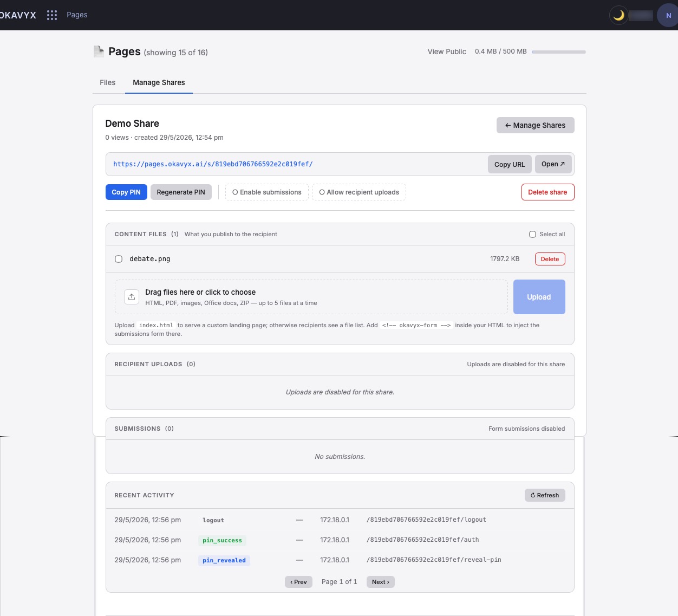Click the View Public link
This screenshot has width=678, height=616.
pyautogui.click(x=447, y=51)
